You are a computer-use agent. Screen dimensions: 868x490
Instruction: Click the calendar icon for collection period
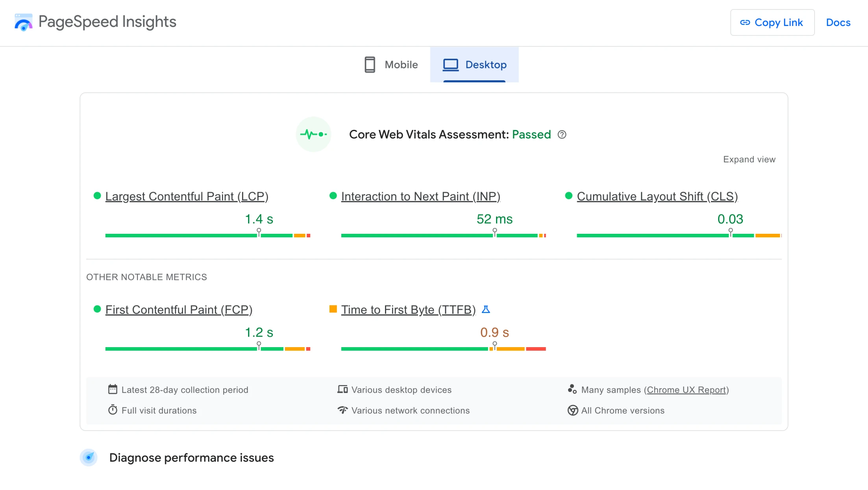pos(113,389)
